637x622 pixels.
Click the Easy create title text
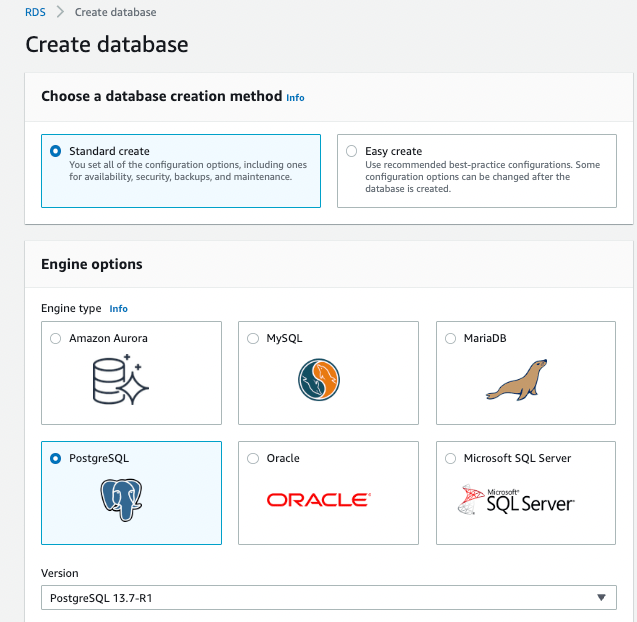click(x=393, y=151)
